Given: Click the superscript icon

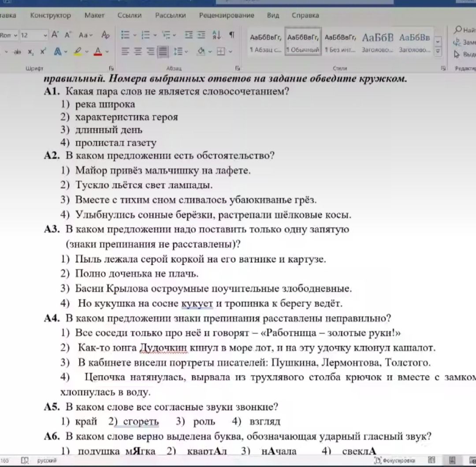Looking at the screenshot, I should tap(43, 52).
